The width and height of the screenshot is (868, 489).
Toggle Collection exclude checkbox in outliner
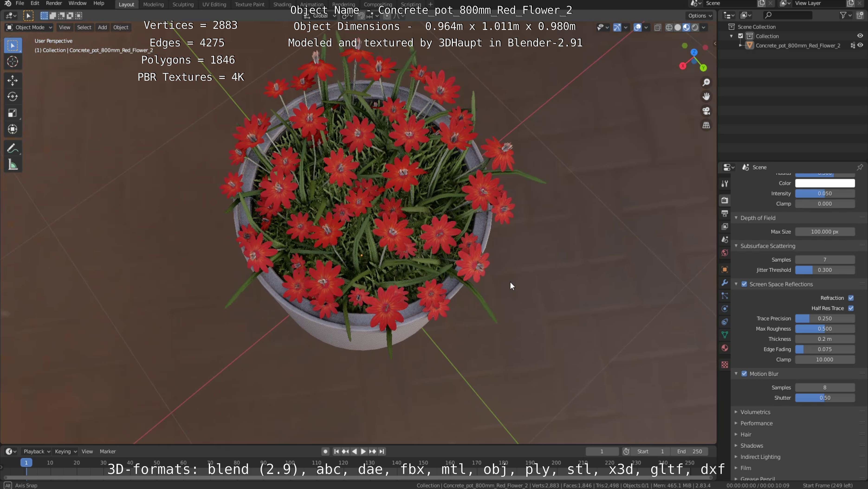click(741, 36)
